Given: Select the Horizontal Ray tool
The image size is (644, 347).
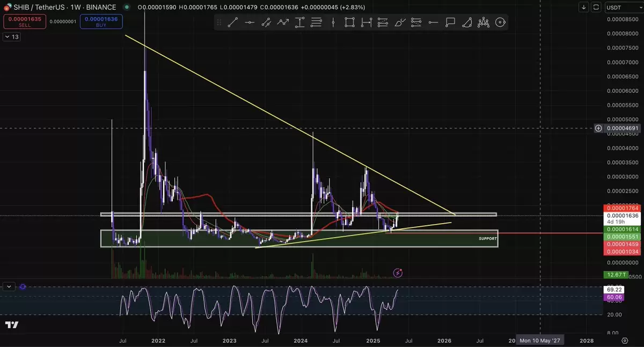Looking at the screenshot, I should tap(434, 23).
